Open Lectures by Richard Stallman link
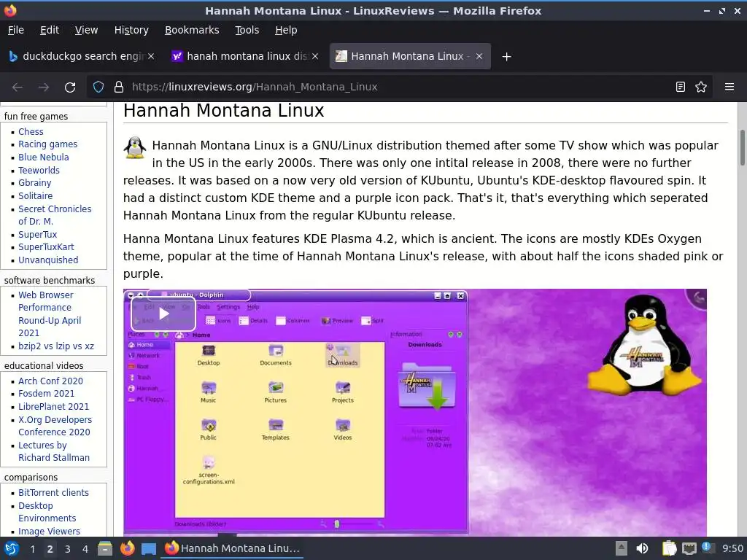The width and height of the screenshot is (747, 560). click(x=54, y=451)
